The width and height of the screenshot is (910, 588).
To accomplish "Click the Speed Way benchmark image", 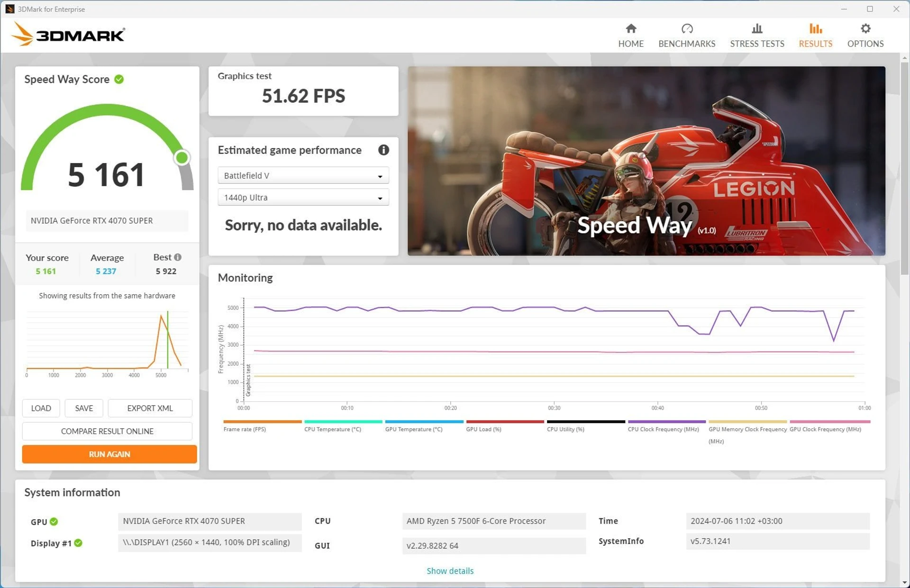I will click(646, 161).
